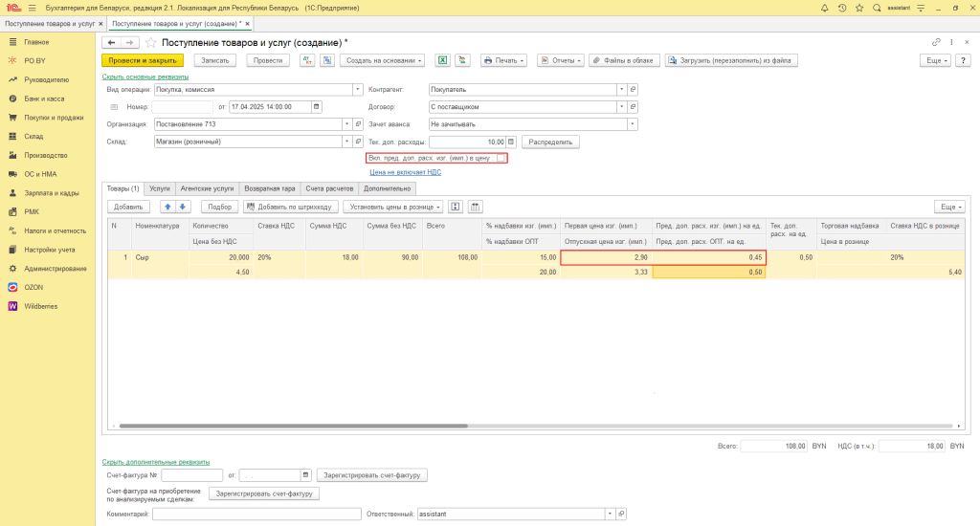Click the table icon in goods toolbar
This screenshot has width=980, height=526.
click(x=475, y=207)
